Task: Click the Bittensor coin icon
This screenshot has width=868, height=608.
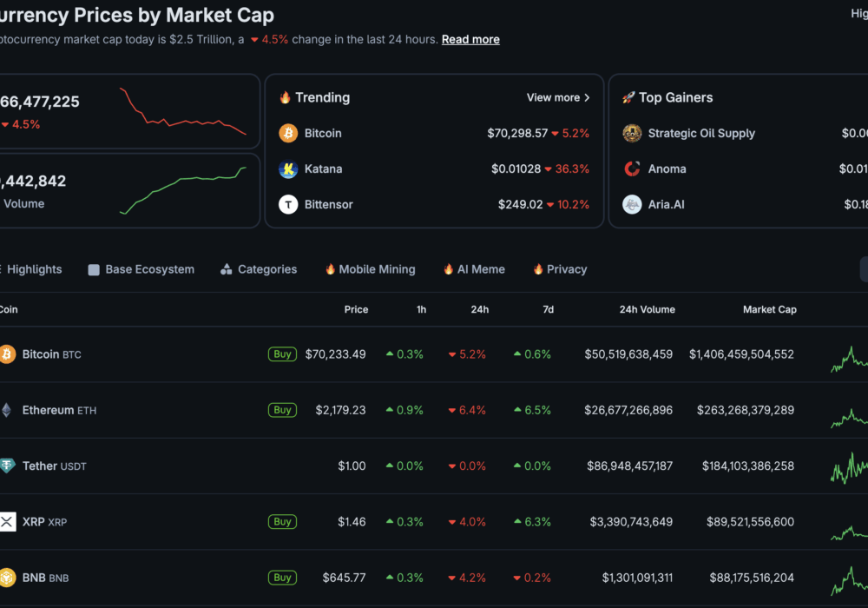Action: (x=288, y=205)
